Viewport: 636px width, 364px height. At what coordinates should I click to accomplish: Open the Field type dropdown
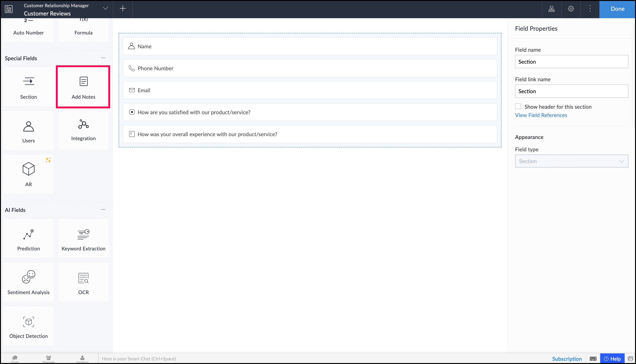571,161
